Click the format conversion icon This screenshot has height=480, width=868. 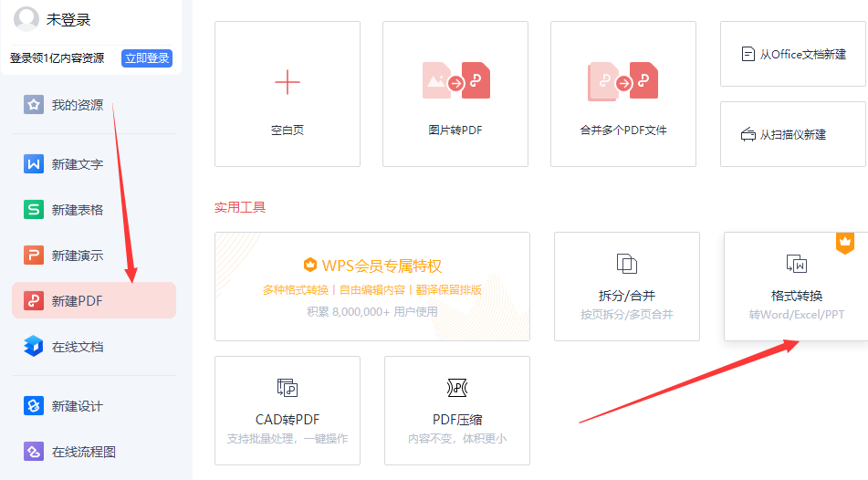tap(797, 264)
